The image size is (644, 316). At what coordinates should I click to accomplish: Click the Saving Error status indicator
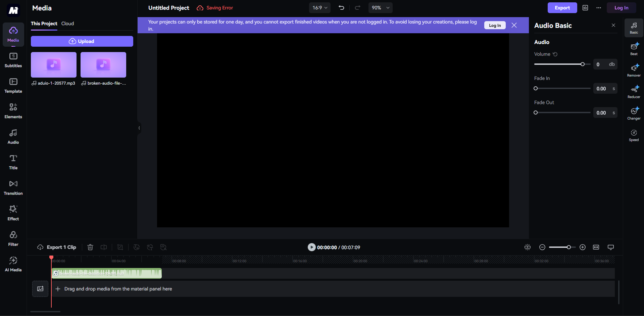click(x=215, y=8)
